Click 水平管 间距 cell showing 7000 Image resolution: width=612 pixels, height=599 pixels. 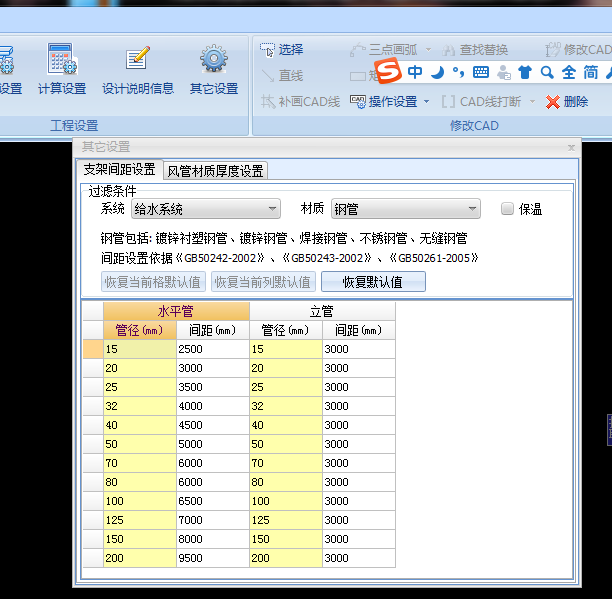point(213,520)
